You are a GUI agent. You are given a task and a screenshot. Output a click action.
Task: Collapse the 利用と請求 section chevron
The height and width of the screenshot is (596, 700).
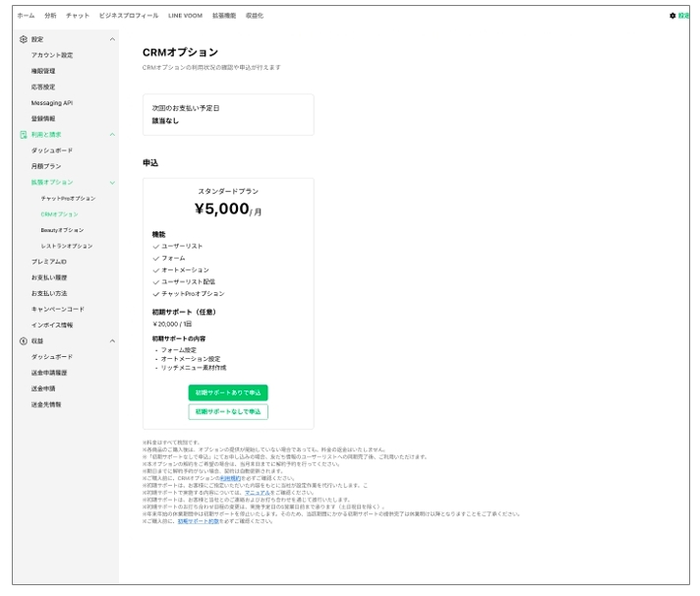112,135
